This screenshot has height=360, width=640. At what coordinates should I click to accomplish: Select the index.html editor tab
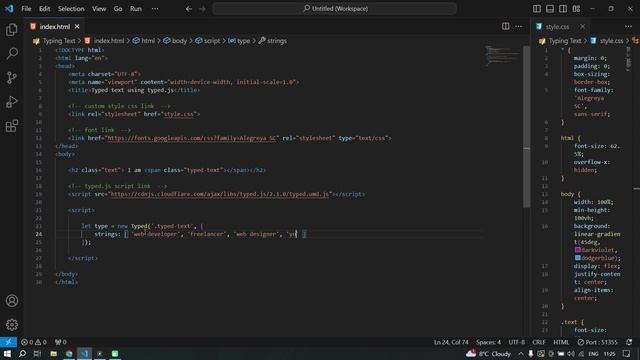pyautogui.click(x=55, y=27)
